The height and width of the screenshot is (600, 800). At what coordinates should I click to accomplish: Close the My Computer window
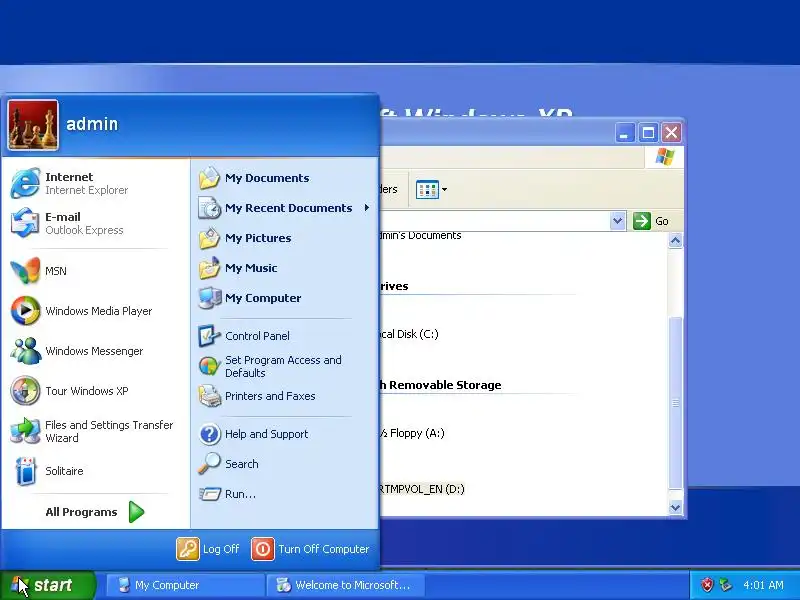pos(671,133)
